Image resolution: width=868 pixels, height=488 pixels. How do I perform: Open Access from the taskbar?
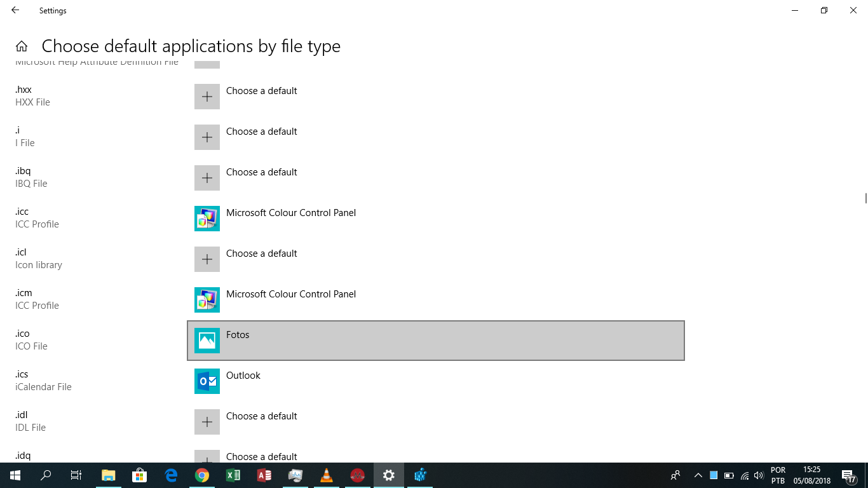(264, 475)
